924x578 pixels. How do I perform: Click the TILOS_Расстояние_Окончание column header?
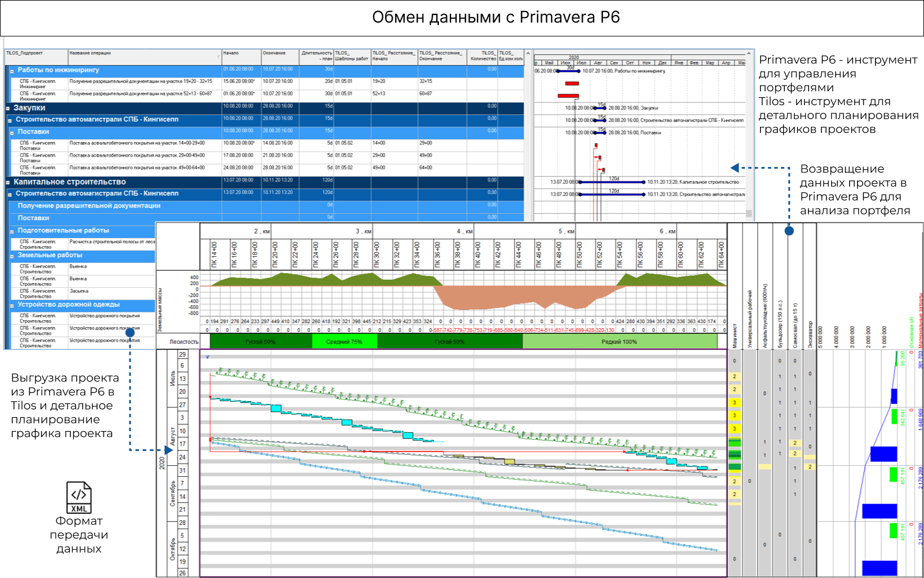click(442, 56)
